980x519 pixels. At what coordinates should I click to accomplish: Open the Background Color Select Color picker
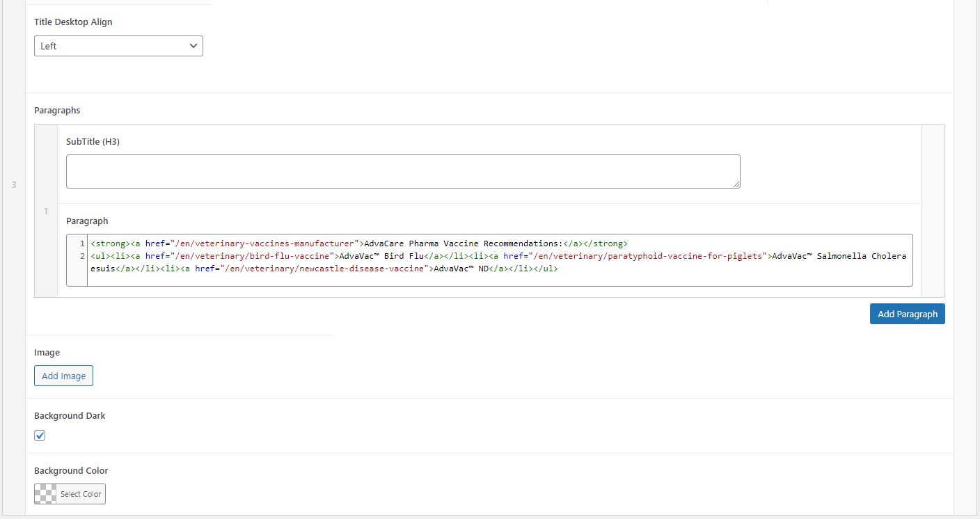click(x=70, y=494)
